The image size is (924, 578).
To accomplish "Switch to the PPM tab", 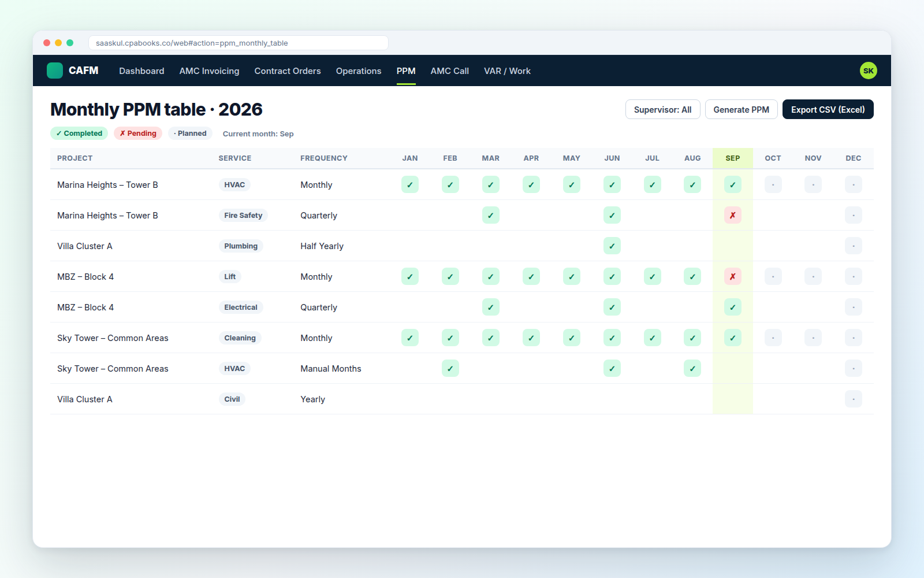I will (406, 71).
